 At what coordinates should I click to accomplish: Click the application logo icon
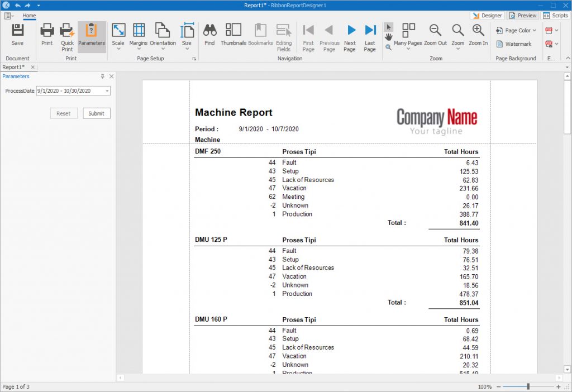pyautogui.click(x=6, y=5)
